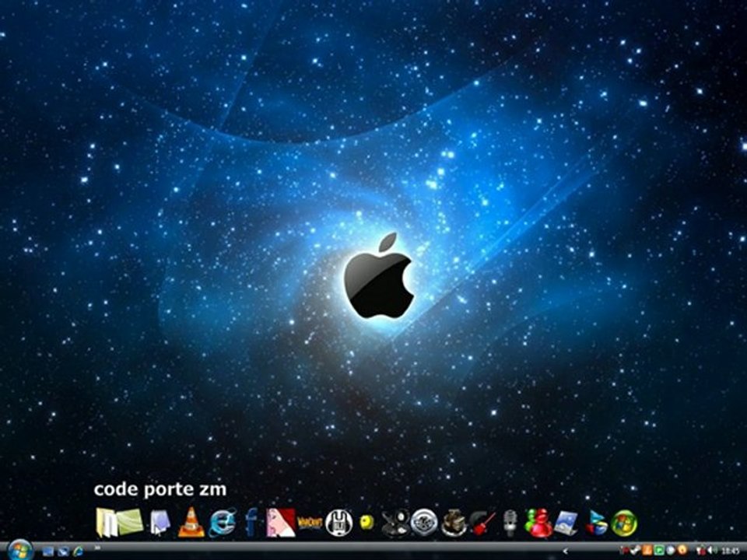747x560 pixels.
Task: Click the network tray icon beside volume
Action: [x=700, y=551]
